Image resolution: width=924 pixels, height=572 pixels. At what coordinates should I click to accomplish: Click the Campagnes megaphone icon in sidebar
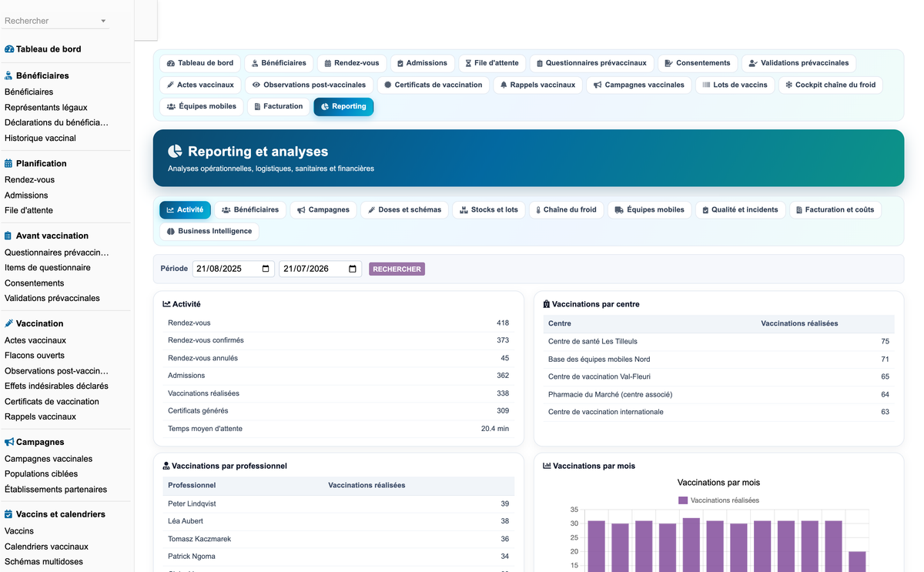pyautogui.click(x=9, y=442)
